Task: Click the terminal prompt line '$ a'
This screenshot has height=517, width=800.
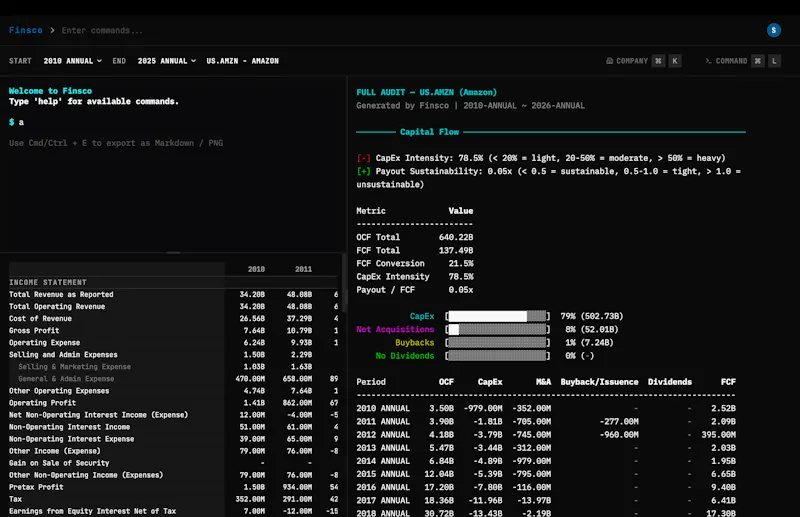Action: point(16,122)
